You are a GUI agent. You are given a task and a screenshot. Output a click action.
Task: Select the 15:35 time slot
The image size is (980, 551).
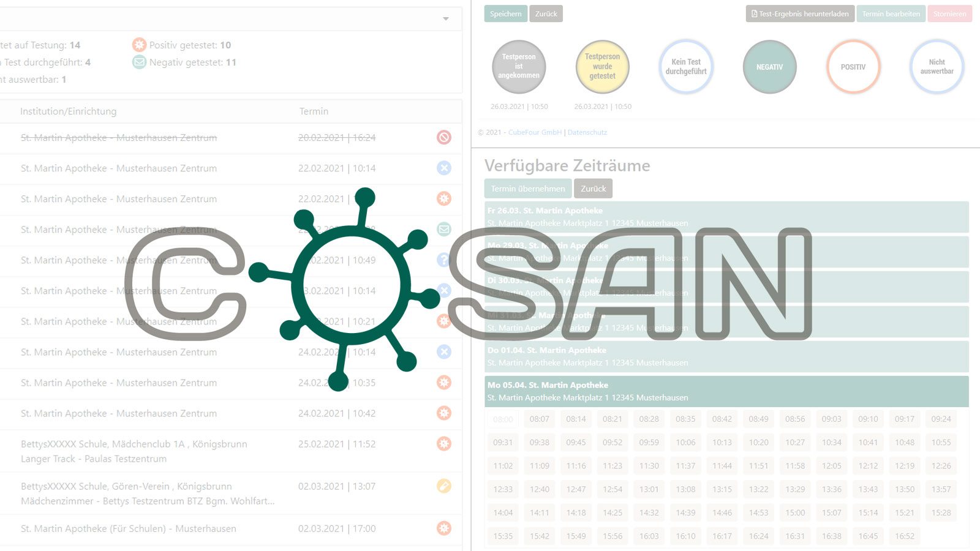click(503, 536)
